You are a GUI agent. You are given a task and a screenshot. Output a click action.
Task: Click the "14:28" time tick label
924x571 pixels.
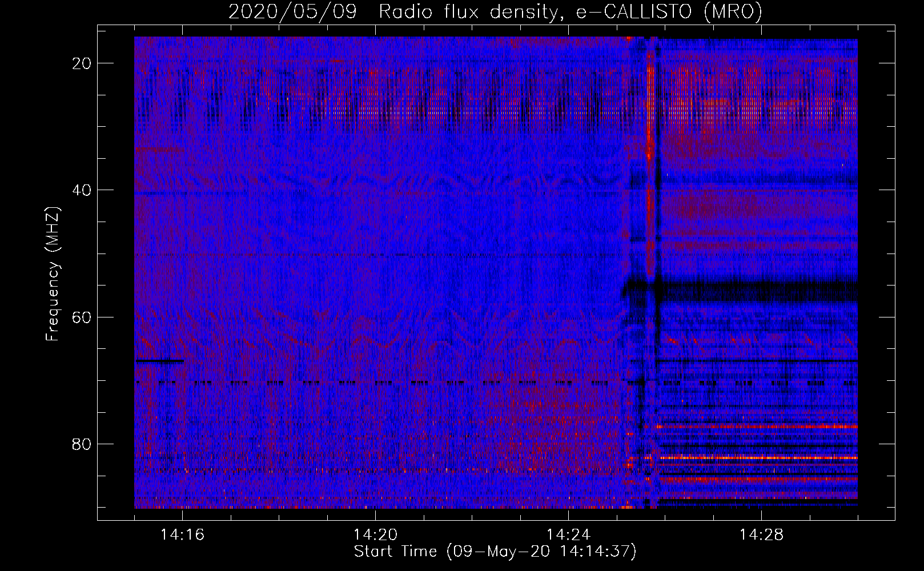[761, 535]
